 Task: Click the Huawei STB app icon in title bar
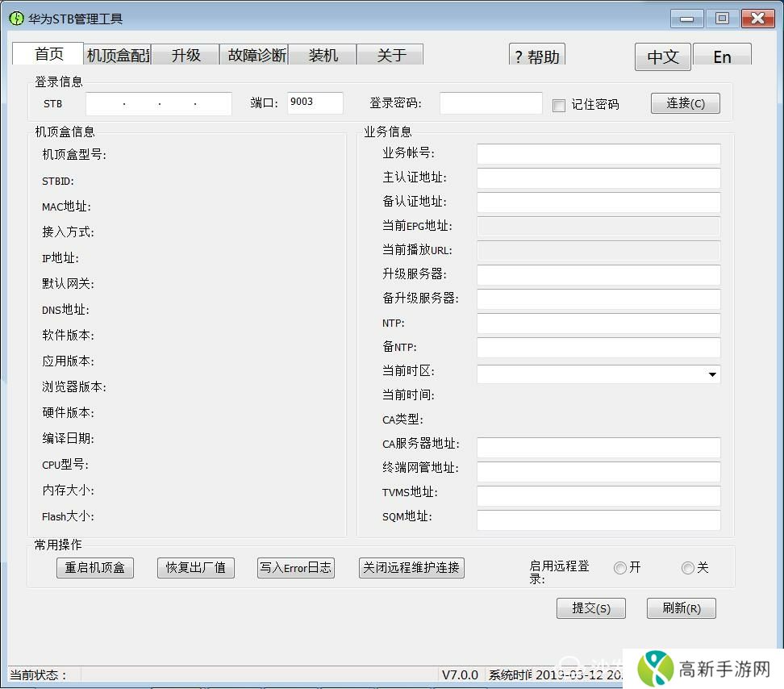[x=16, y=19]
